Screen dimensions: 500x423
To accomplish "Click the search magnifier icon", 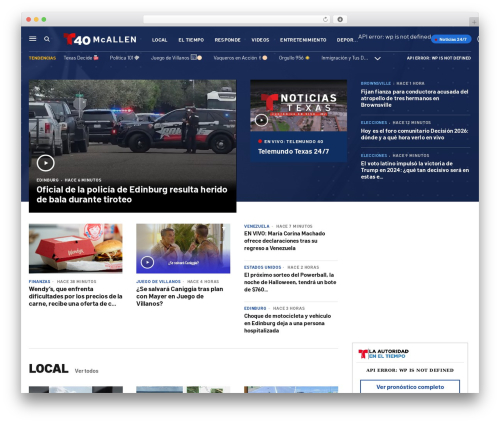I will (x=47, y=39).
